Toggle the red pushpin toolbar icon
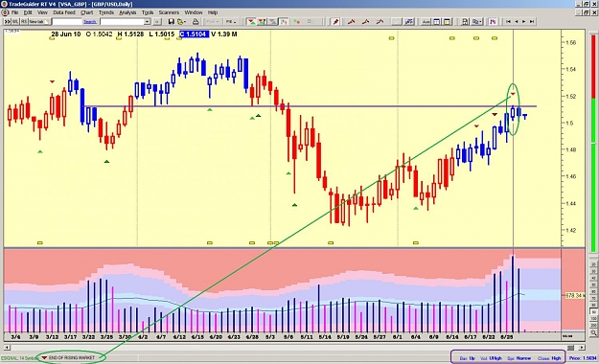 [335, 22]
